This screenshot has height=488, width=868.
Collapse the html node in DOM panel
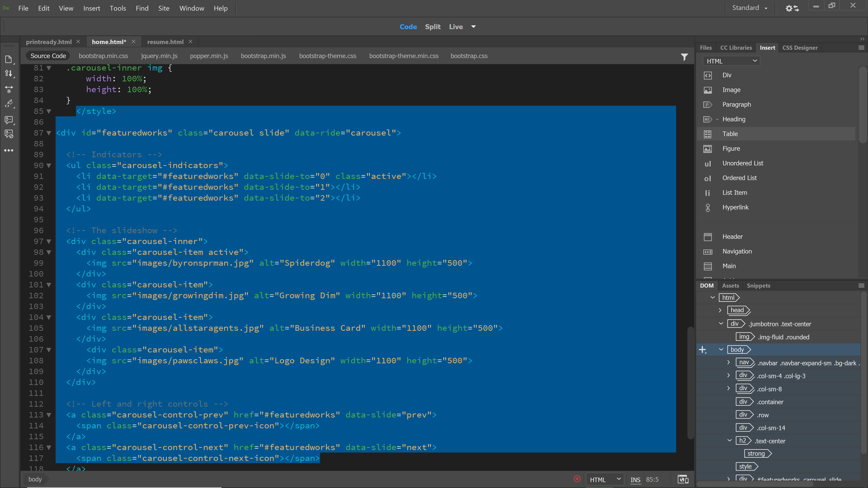tap(712, 297)
